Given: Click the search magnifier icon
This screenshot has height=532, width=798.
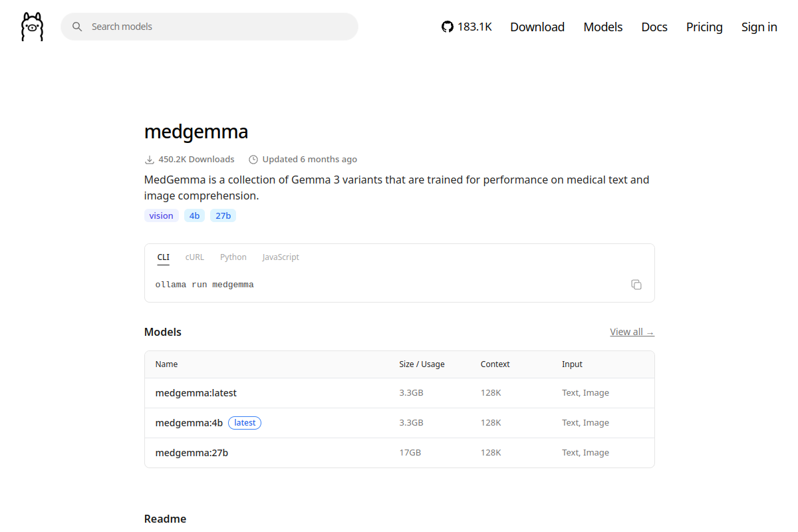Looking at the screenshot, I should [77, 27].
